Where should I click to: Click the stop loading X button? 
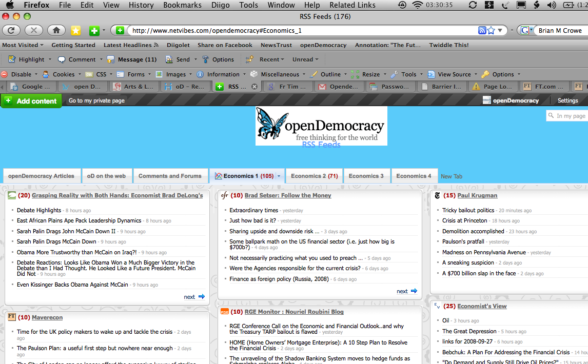[34, 30]
